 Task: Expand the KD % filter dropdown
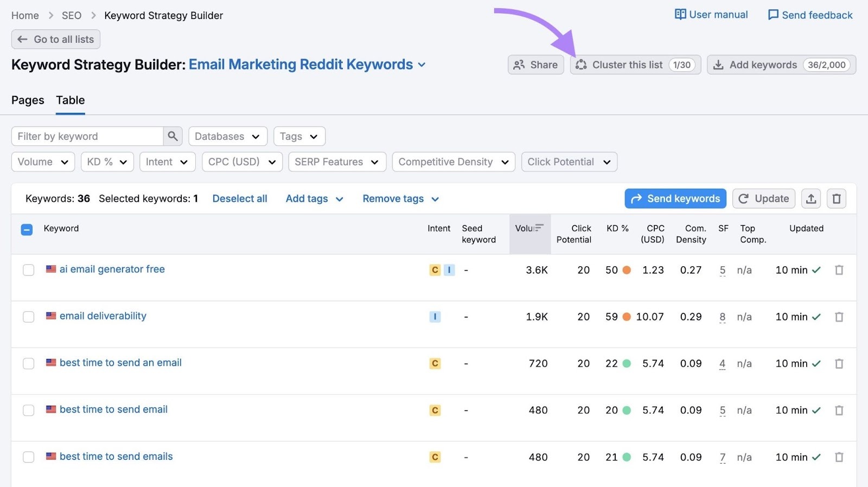pyautogui.click(x=107, y=162)
